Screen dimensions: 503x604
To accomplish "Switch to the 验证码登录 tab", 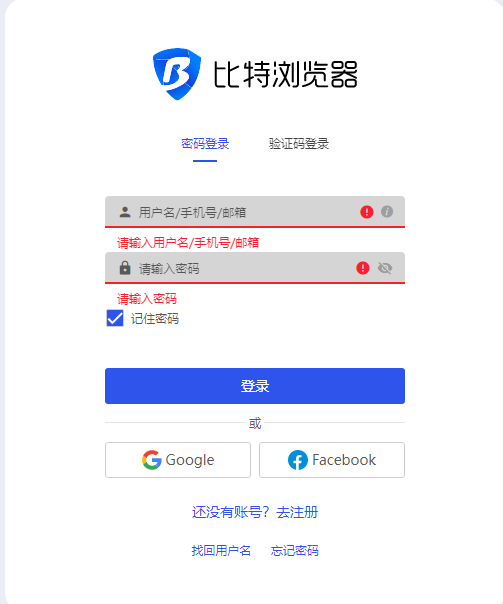I will tap(299, 144).
